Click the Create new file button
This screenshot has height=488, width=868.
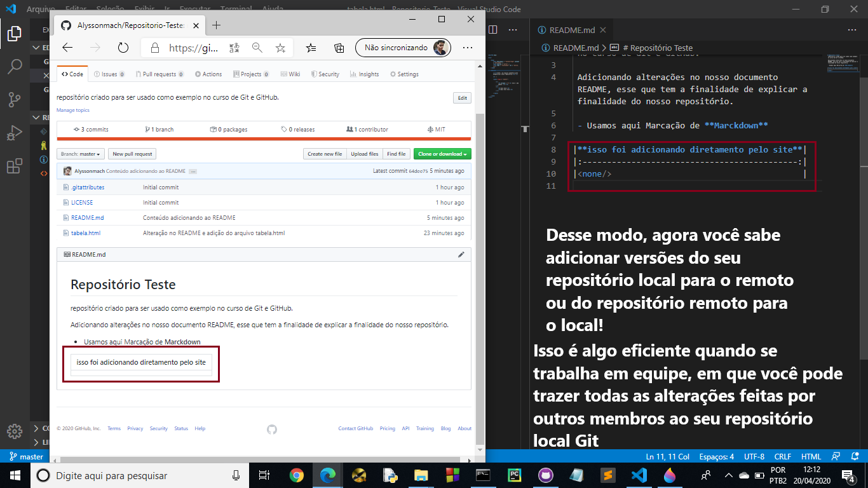point(325,154)
